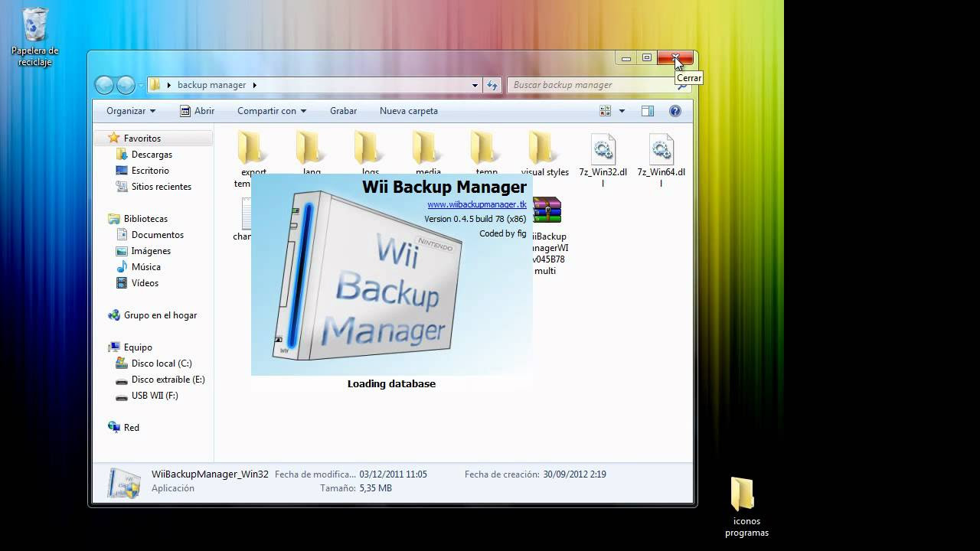
Task: Select Favoritos in navigation pane
Action: point(142,139)
